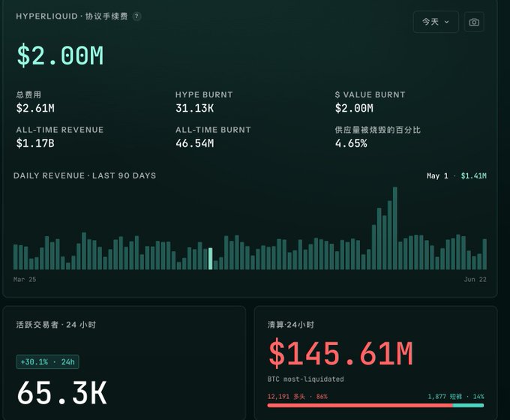The height and width of the screenshot is (420, 510).
Task: Click the Mar 25 axis label
Action: coord(25,280)
